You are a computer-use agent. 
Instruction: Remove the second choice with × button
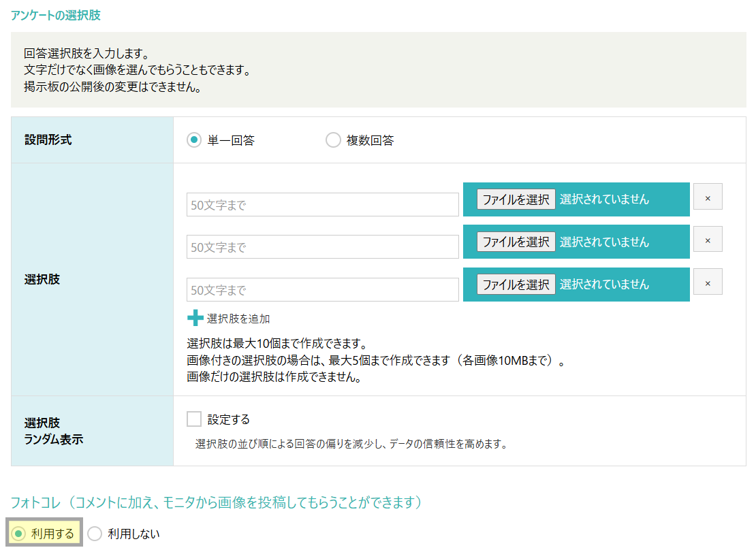pyautogui.click(x=708, y=239)
